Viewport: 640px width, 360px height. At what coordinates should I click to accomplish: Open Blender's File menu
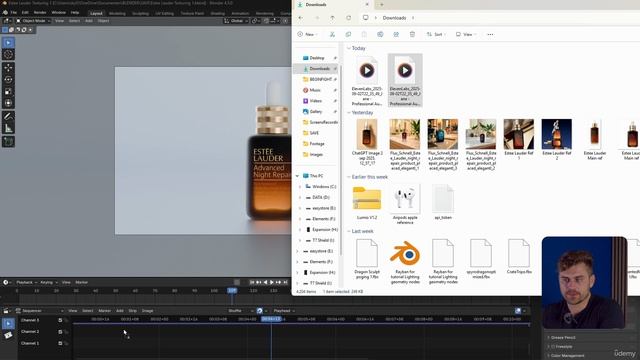(x=13, y=13)
